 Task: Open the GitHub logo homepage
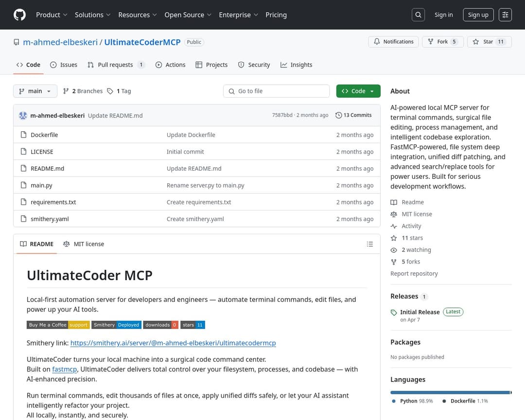click(20, 15)
